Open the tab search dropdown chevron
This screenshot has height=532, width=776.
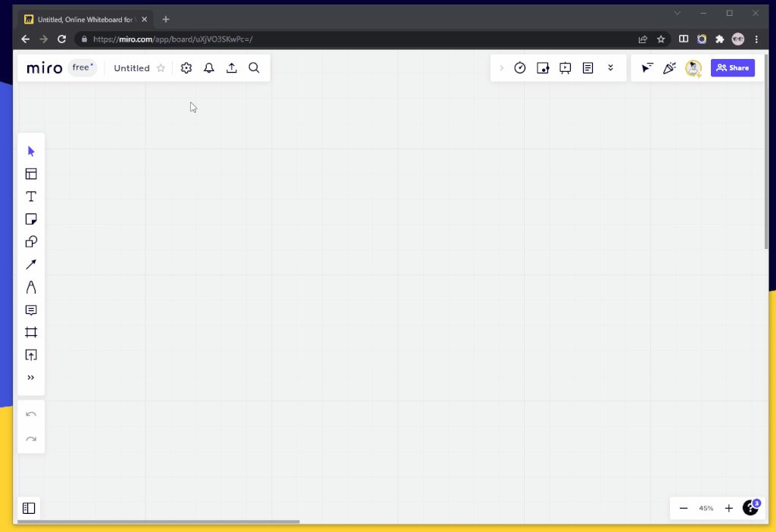(x=677, y=14)
